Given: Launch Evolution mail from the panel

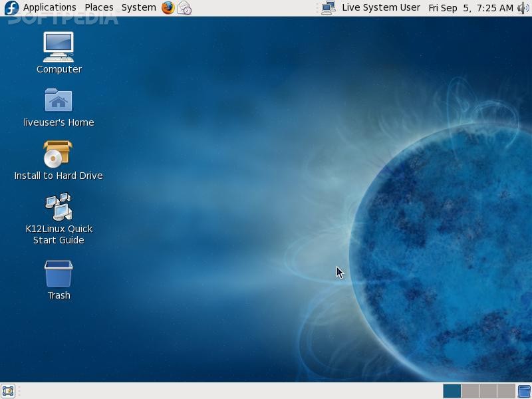Looking at the screenshot, I should point(185,8).
